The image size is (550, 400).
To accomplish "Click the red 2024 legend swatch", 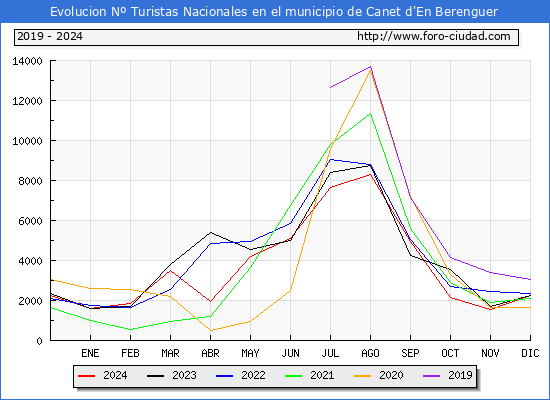I will point(86,376).
